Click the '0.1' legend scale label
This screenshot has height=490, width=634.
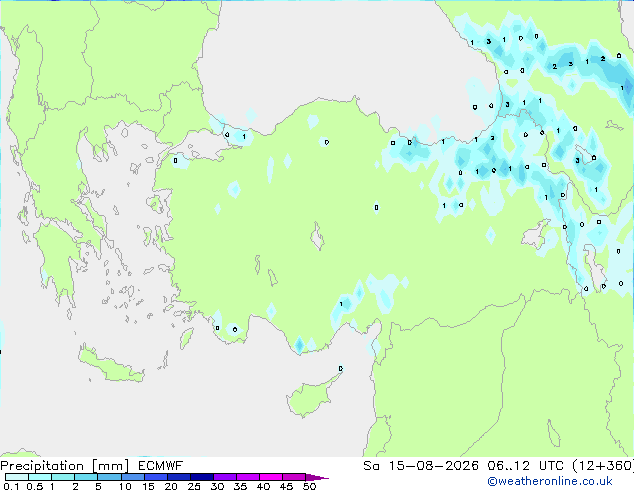(x=11, y=486)
